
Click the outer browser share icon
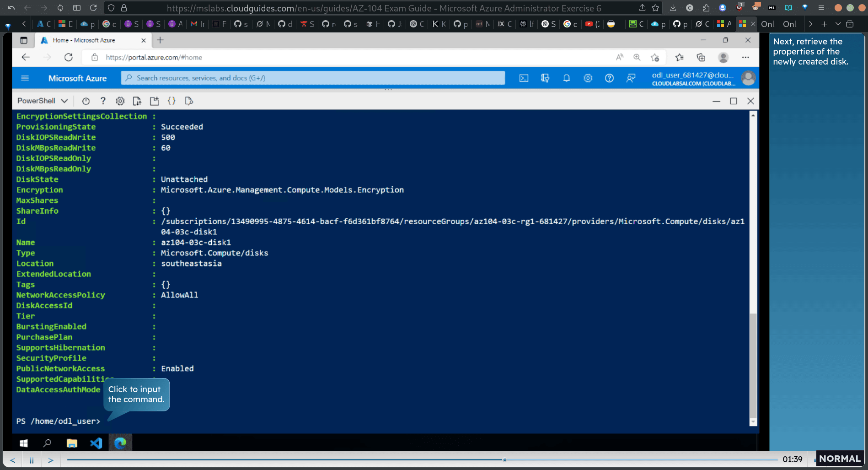(642, 8)
